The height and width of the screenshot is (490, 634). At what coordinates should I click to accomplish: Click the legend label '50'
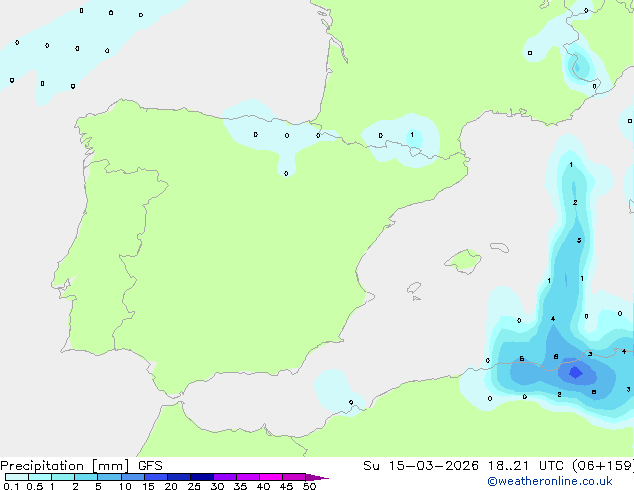(x=310, y=486)
